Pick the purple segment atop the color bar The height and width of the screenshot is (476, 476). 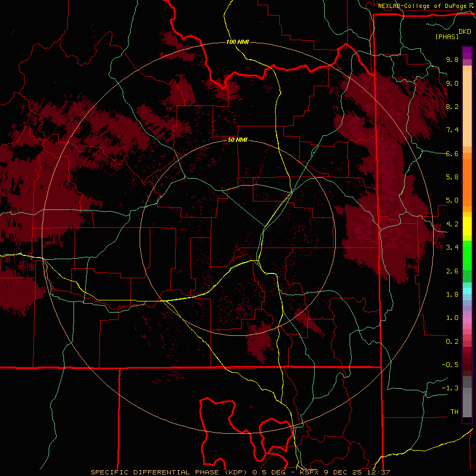467,53
